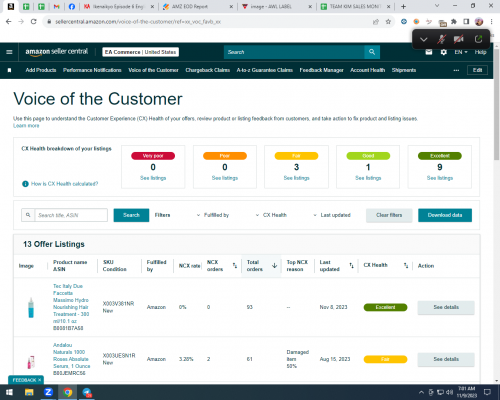This screenshot has height=400, width=500.
Task: Expand the CX Health filter dropdown
Action: (271, 215)
